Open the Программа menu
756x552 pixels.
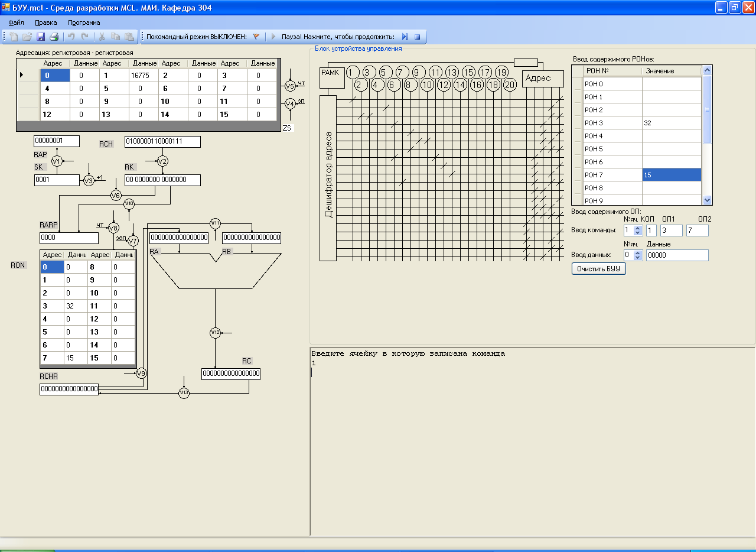tap(84, 22)
